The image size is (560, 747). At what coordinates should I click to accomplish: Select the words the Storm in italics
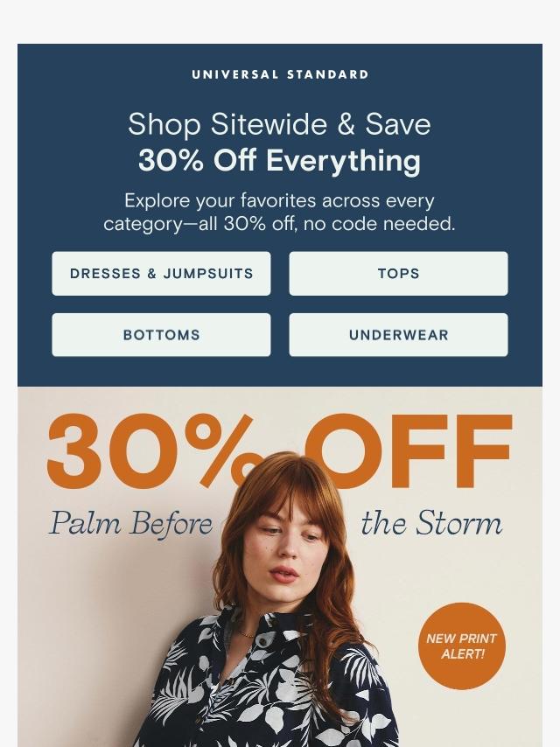tap(431, 523)
